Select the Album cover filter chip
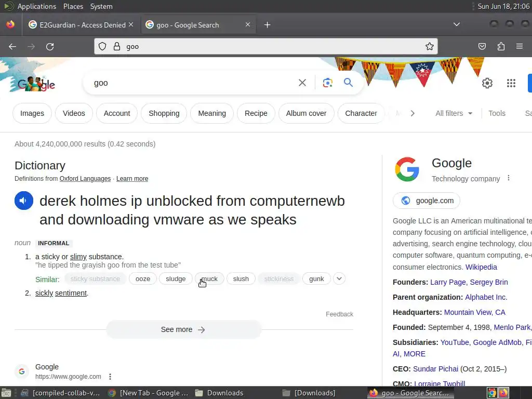This screenshot has height=399, width=532. tap(306, 113)
